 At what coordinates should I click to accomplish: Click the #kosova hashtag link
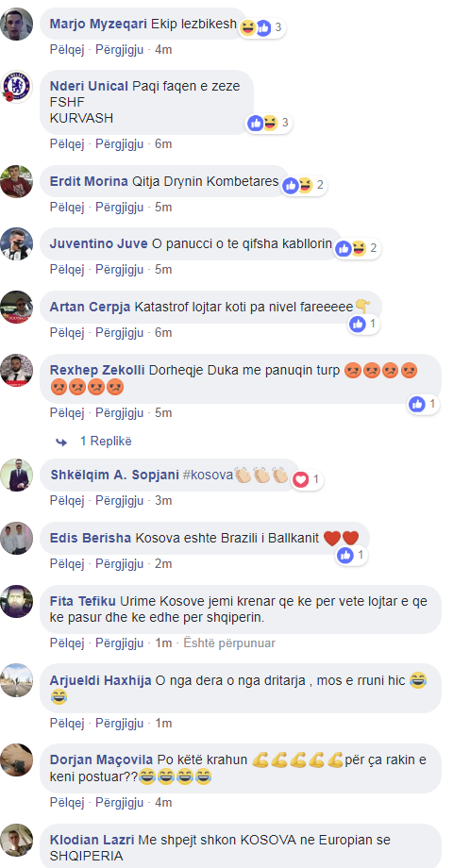[x=209, y=476]
